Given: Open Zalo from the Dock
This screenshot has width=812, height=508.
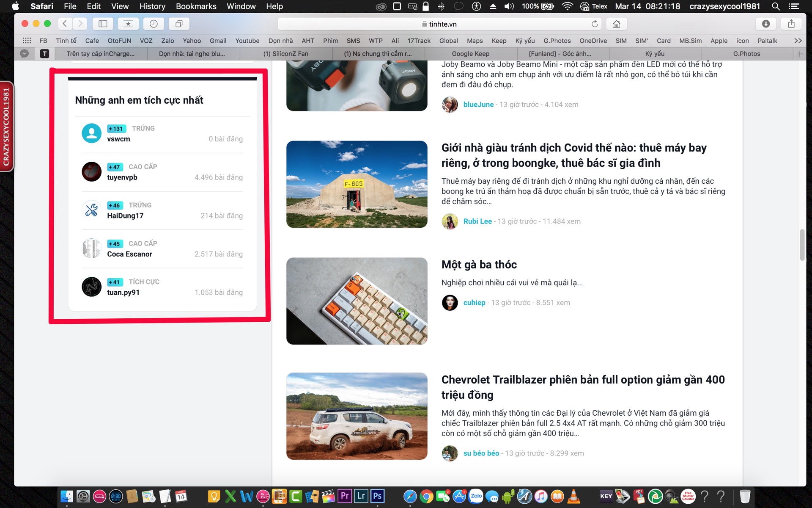Looking at the screenshot, I should tap(476, 496).
